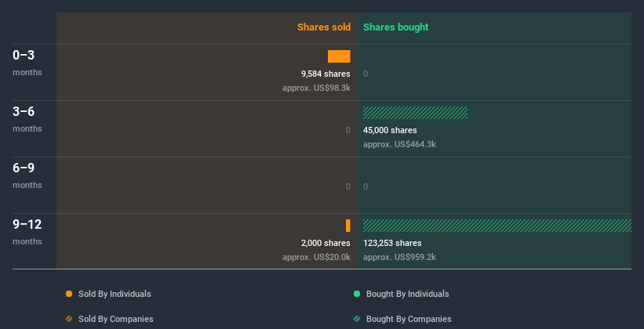Select the 9–12 months small orange sold bar
The width and height of the screenshot is (644, 329).
[x=347, y=226]
